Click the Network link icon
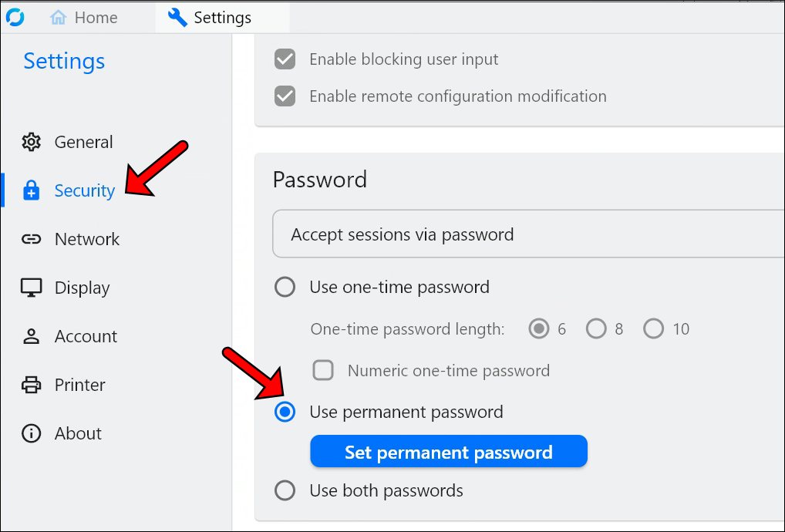This screenshot has height=532, width=785. pos(32,239)
